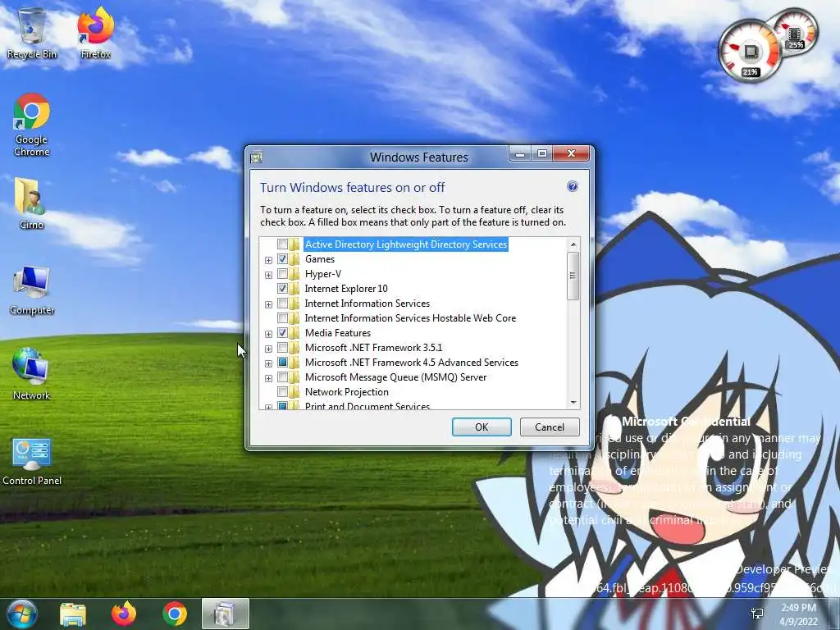840x630 pixels.
Task: Click the feature list scroll up arrow
Action: point(573,244)
